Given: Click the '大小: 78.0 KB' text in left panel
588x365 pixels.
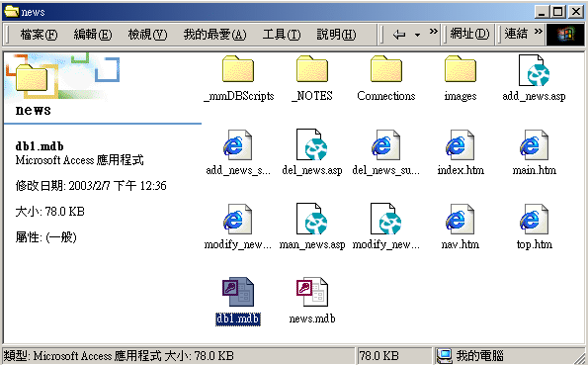Looking at the screenshot, I should tap(49, 212).
